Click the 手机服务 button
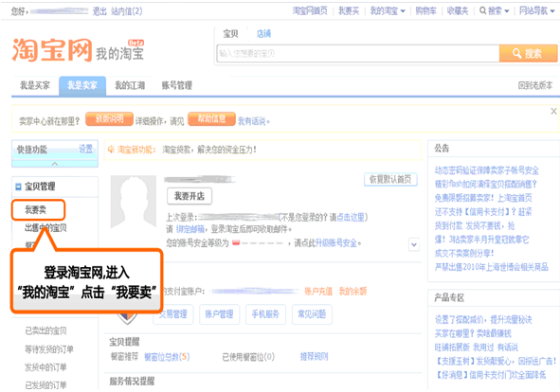The height and width of the screenshot is (392, 560). click(x=265, y=314)
